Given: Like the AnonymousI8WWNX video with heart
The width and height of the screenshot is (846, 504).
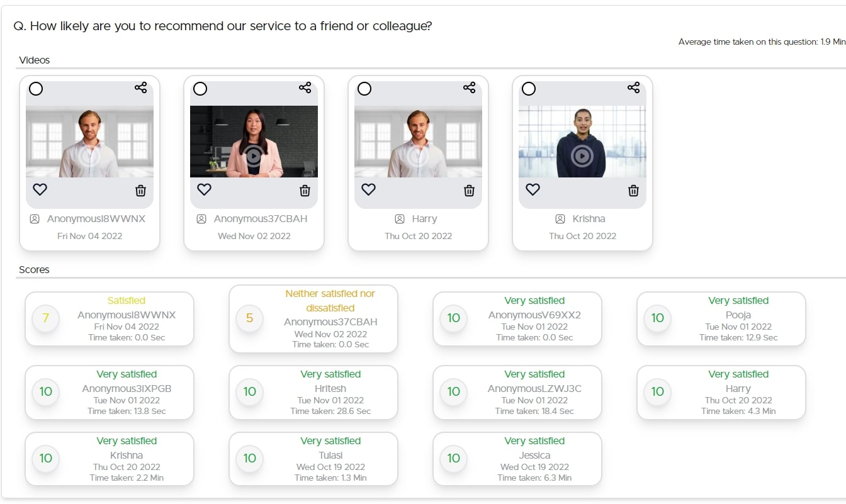Looking at the screenshot, I should [40, 189].
